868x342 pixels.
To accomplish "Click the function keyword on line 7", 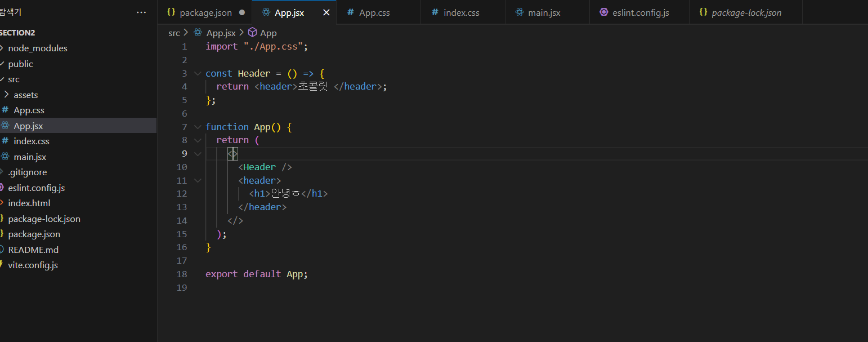I will click(x=227, y=127).
